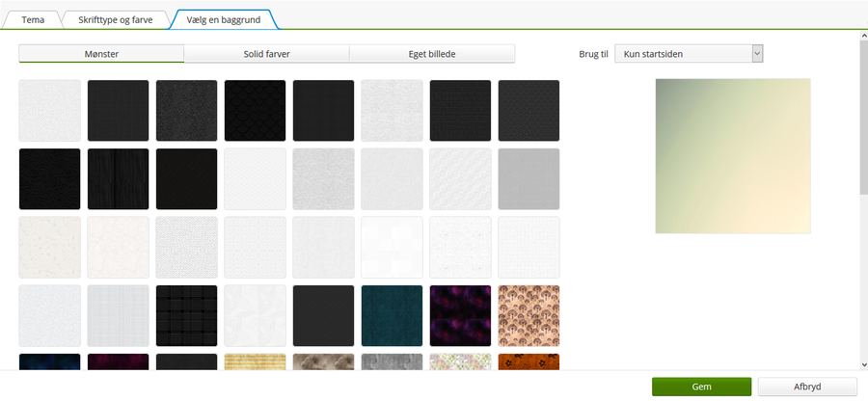This screenshot has width=868, height=401.
Task: Select the white leaf pattern
Action: pos(256,316)
